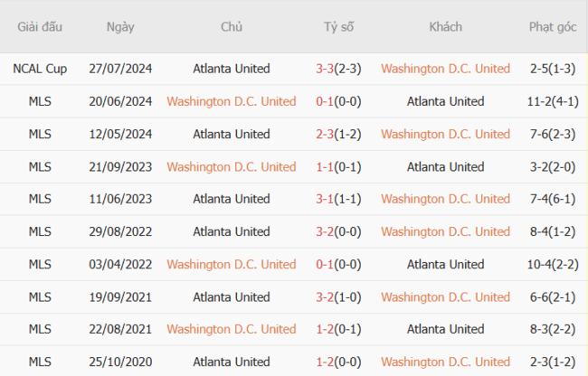Click the 'Giải đấu' column header

(x=40, y=27)
